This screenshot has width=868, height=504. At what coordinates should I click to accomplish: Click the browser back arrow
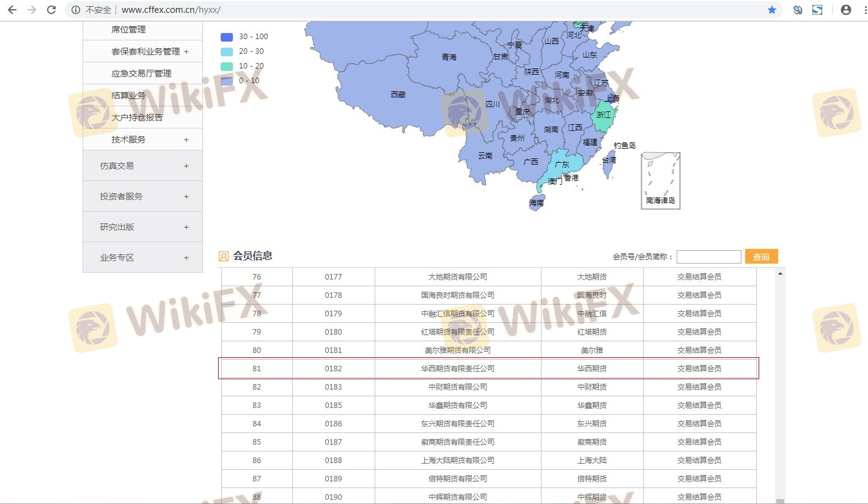pos(12,10)
